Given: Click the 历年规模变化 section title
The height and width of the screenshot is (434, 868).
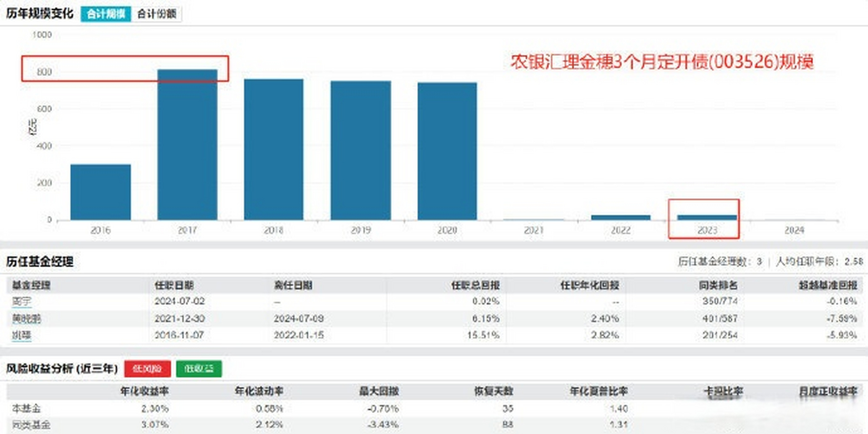Looking at the screenshot, I should tap(38, 6).
